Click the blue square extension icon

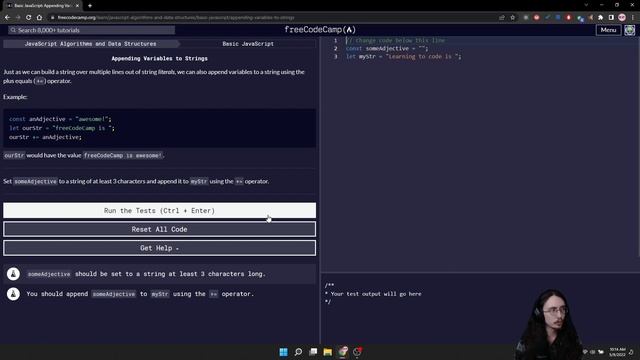558,18
